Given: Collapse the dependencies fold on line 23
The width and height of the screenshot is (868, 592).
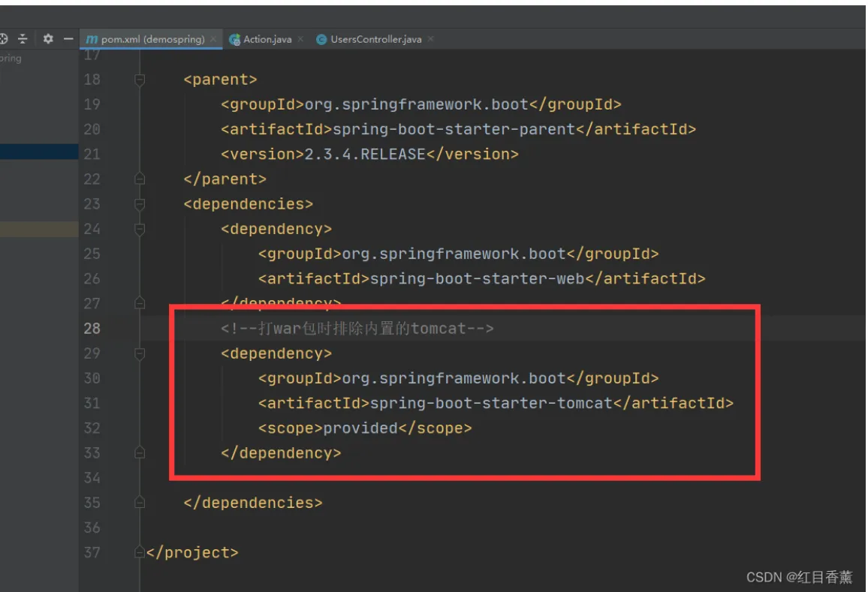Looking at the screenshot, I should [x=140, y=204].
